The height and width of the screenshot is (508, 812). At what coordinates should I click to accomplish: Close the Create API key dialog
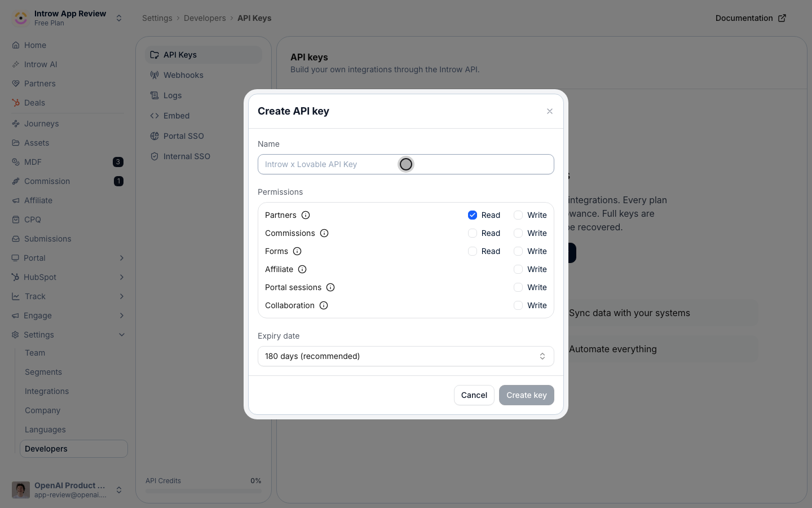[x=550, y=111]
